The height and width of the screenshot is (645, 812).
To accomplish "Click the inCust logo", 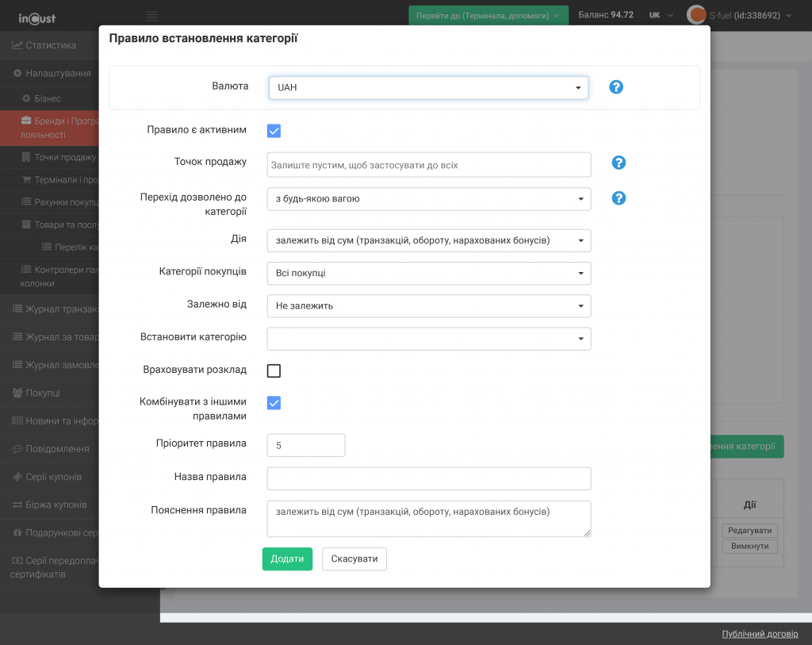I will point(36,17).
